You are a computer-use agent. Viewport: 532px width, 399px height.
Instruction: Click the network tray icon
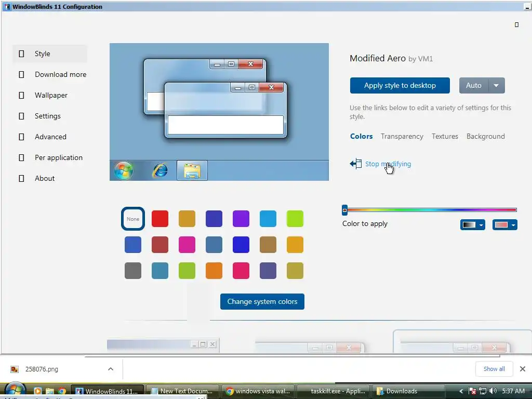click(483, 391)
